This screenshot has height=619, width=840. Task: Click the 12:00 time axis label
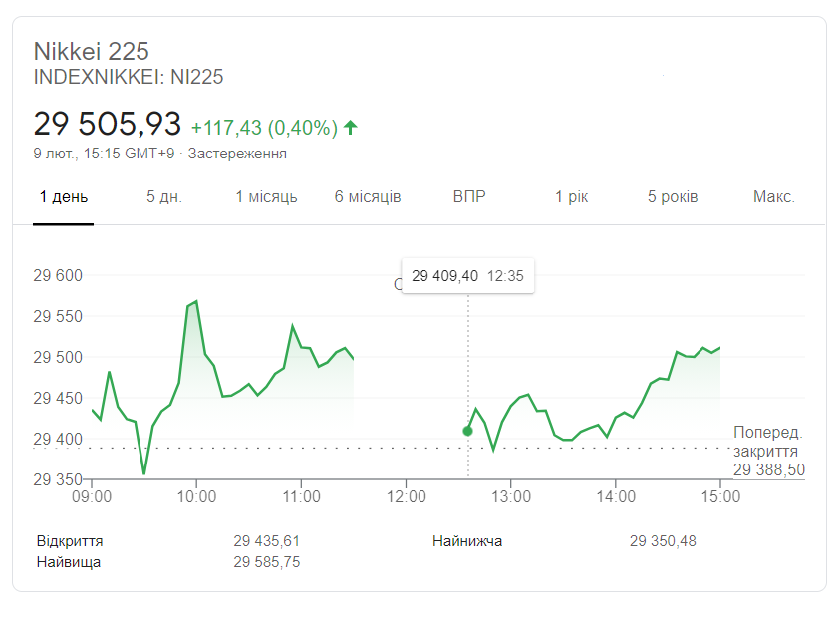[x=407, y=496]
